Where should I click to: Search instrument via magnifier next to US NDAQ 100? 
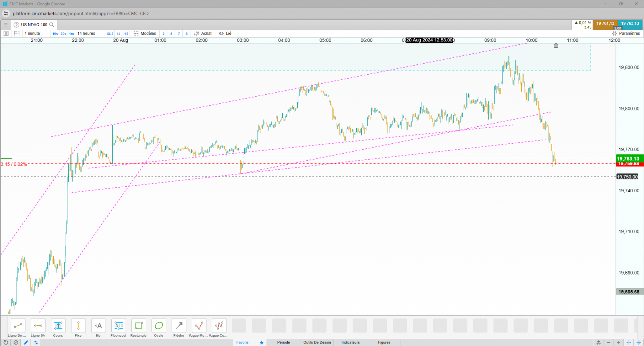(x=52, y=25)
